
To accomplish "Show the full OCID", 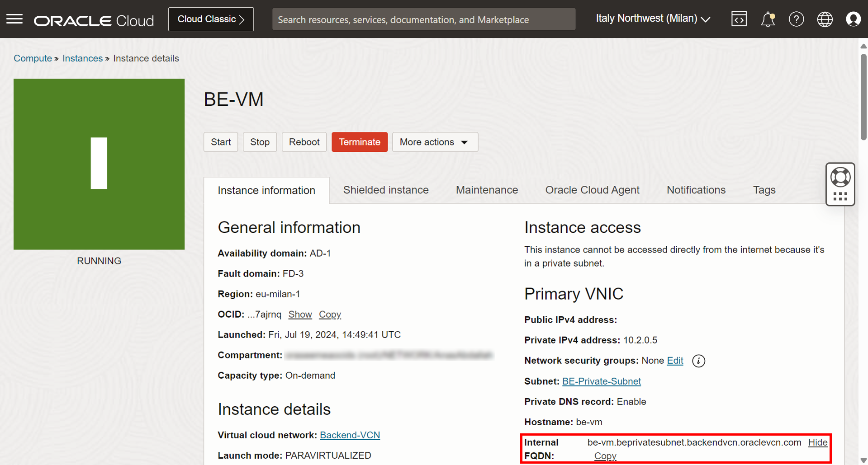I will click(300, 314).
